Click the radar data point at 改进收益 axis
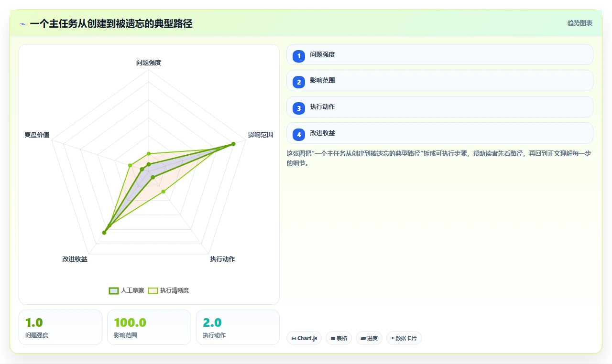Image resolution: width=612 pixels, height=364 pixels. point(104,233)
